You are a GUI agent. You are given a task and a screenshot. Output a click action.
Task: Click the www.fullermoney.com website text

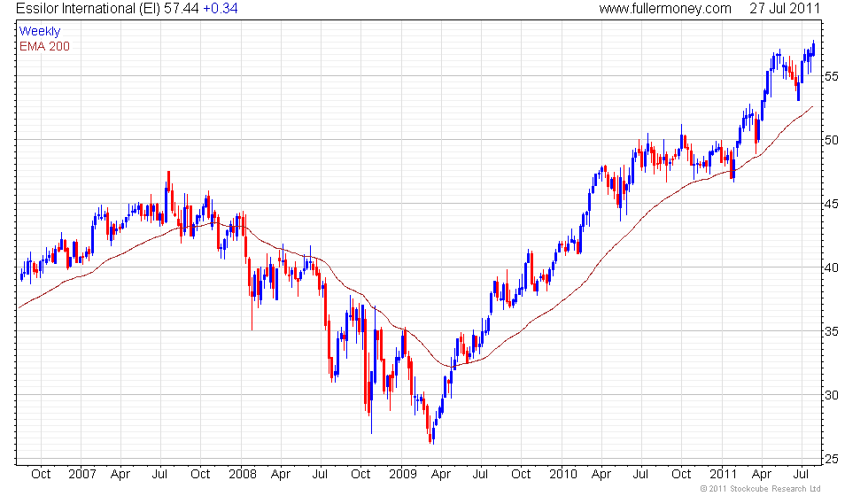[665, 9]
